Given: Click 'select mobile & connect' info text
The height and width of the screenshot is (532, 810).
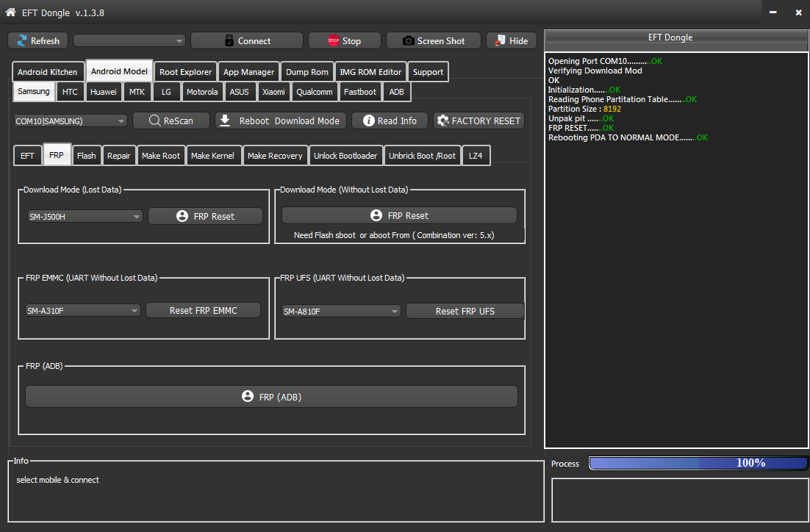Looking at the screenshot, I should (57, 480).
